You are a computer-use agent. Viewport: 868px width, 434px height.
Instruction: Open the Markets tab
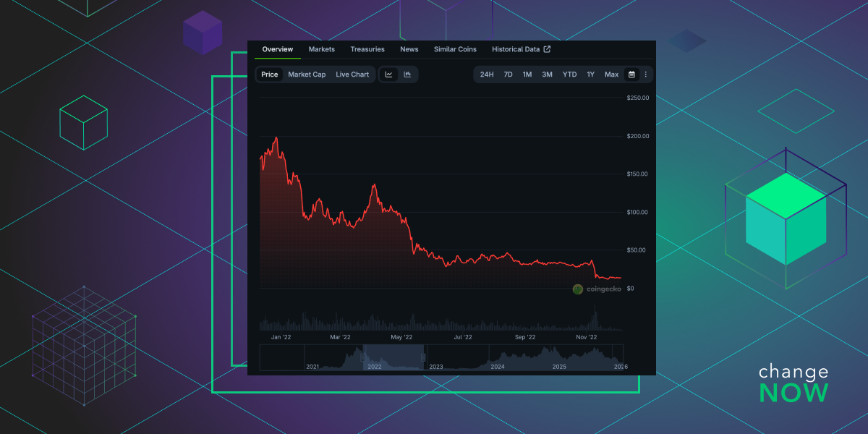321,49
